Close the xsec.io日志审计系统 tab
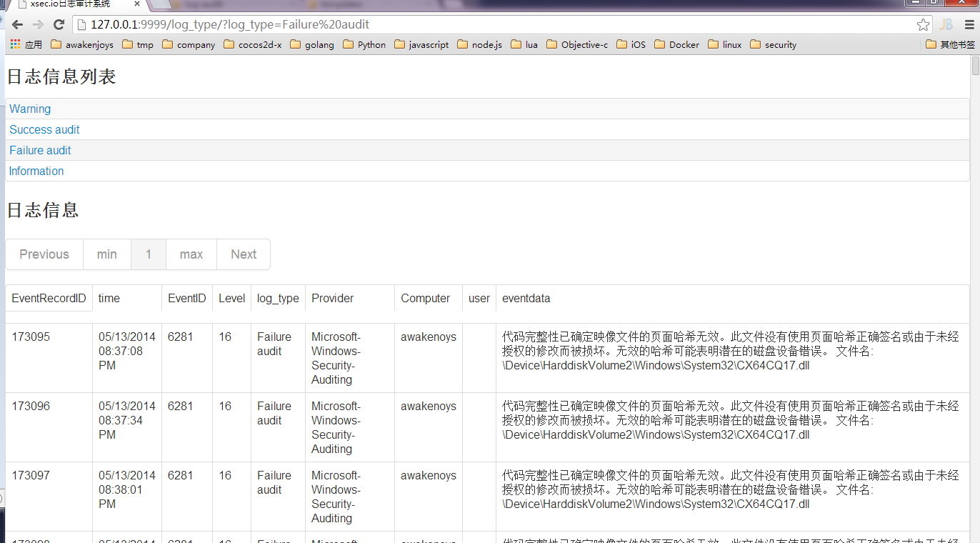980x543 pixels. point(137,4)
